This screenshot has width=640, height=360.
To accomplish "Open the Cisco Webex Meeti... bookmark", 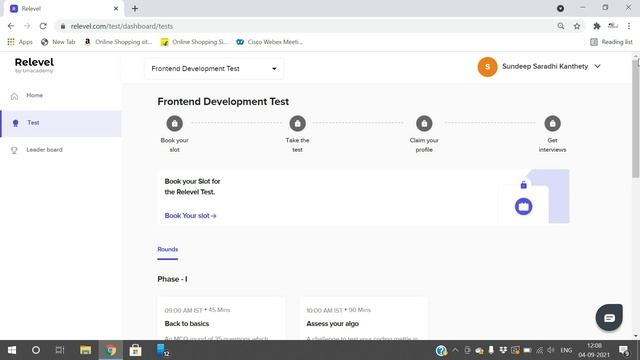I will click(269, 42).
